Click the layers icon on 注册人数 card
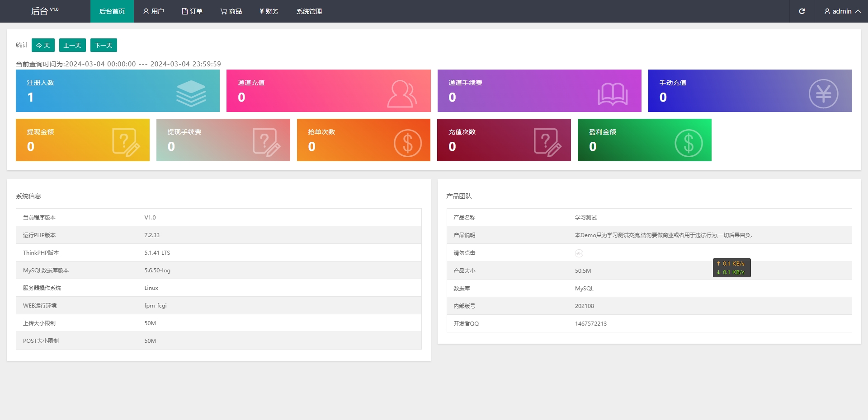868x420 pixels. 191,93
